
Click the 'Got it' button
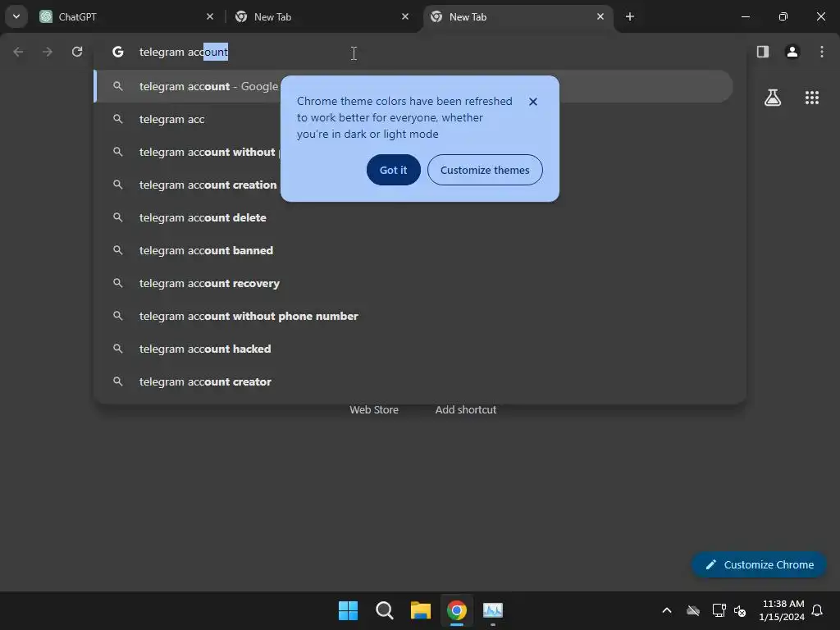click(x=393, y=170)
